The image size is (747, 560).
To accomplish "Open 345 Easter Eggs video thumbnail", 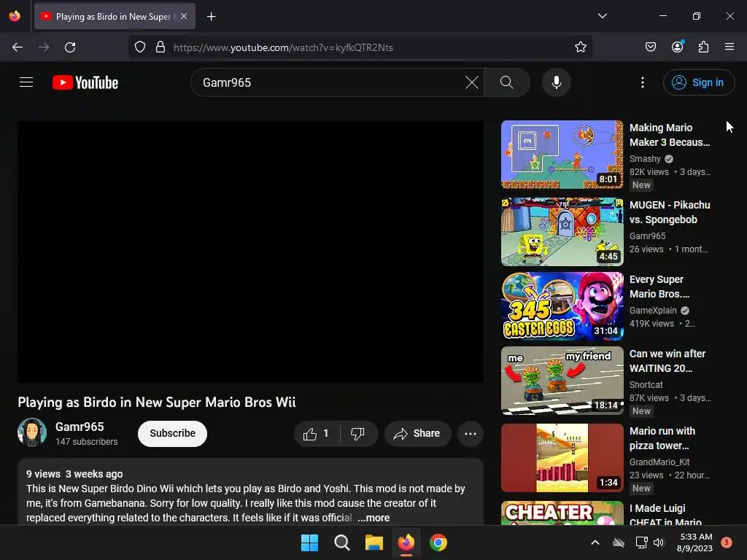I will click(x=562, y=306).
